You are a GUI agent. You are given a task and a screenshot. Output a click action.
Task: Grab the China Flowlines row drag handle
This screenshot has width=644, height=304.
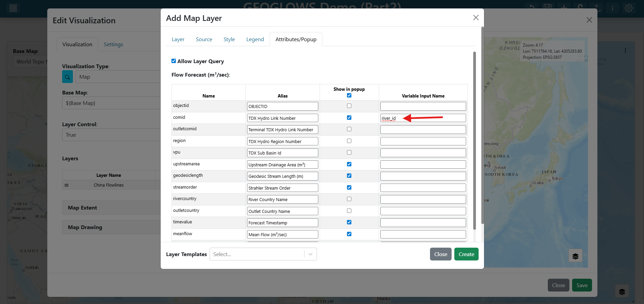[66, 185]
